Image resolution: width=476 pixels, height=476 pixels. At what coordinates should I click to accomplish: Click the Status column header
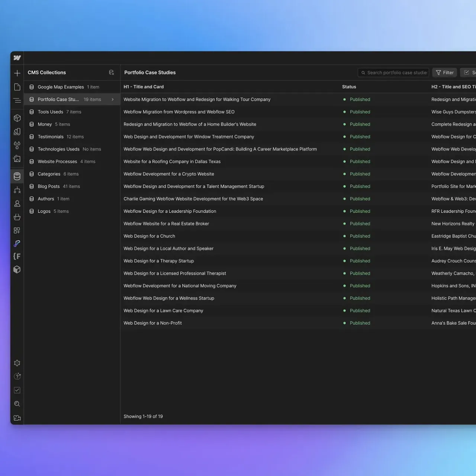click(x=349, y=87)
